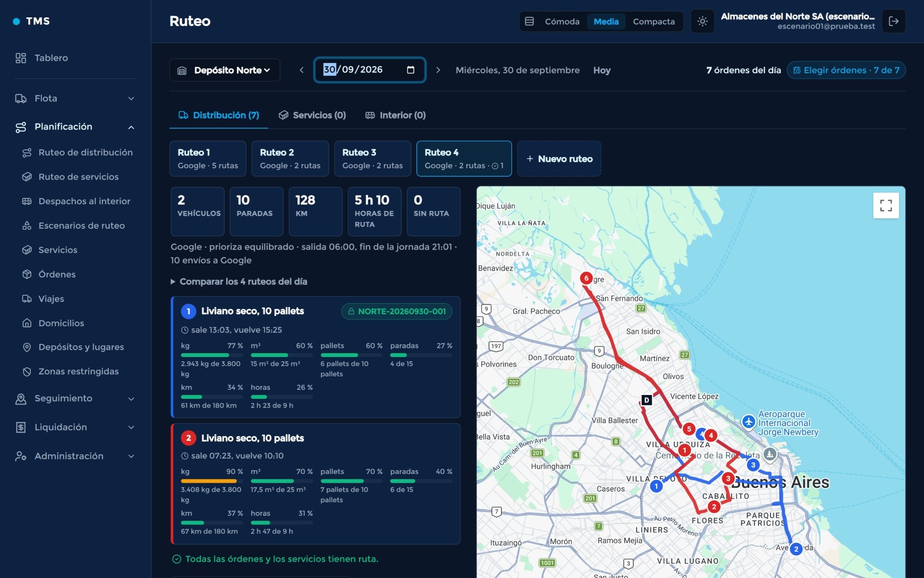The image size is (924, 578).
Task: Open Elegir órdenes · 7 de 7
Action: (x=846, y=70)
